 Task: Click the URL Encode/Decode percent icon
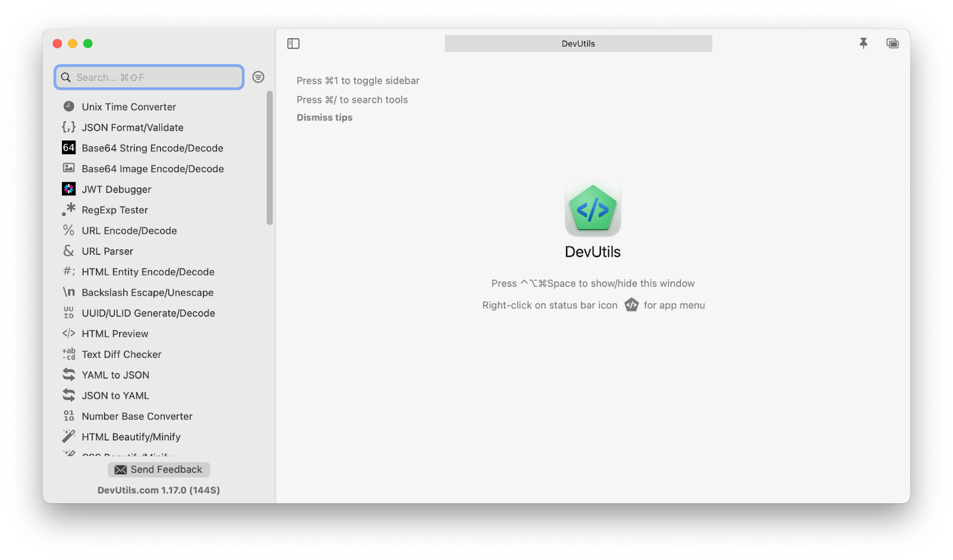68,230
